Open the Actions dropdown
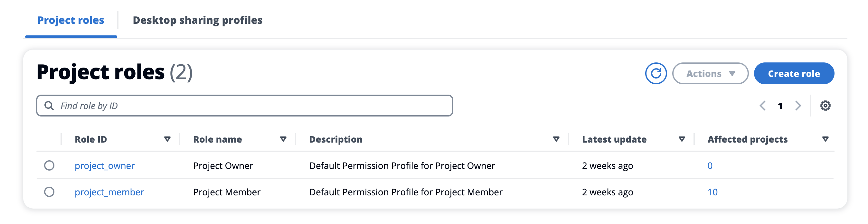The height and width of the screenshot is (224, 868). (x=710, y=73)
